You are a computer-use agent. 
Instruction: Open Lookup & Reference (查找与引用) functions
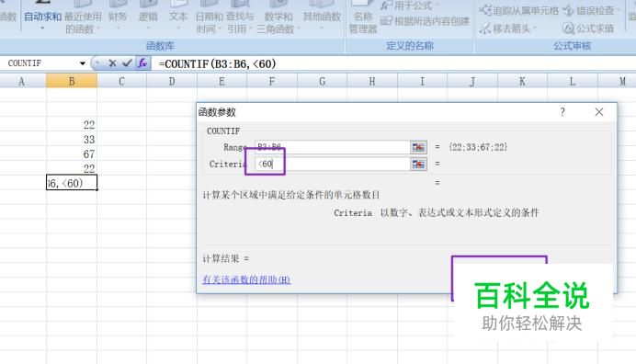tap(239, 17)
